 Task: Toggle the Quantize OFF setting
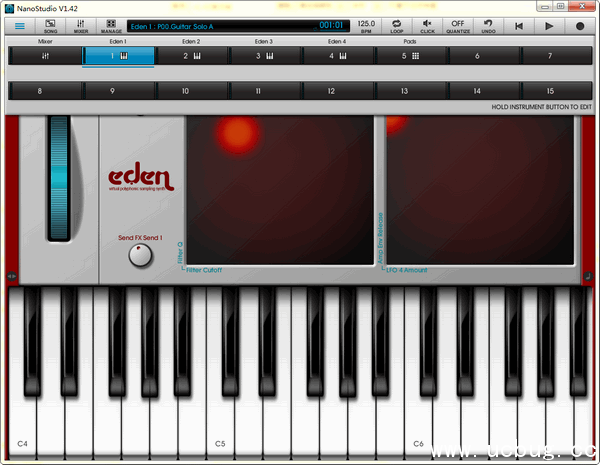click(458, 25)
